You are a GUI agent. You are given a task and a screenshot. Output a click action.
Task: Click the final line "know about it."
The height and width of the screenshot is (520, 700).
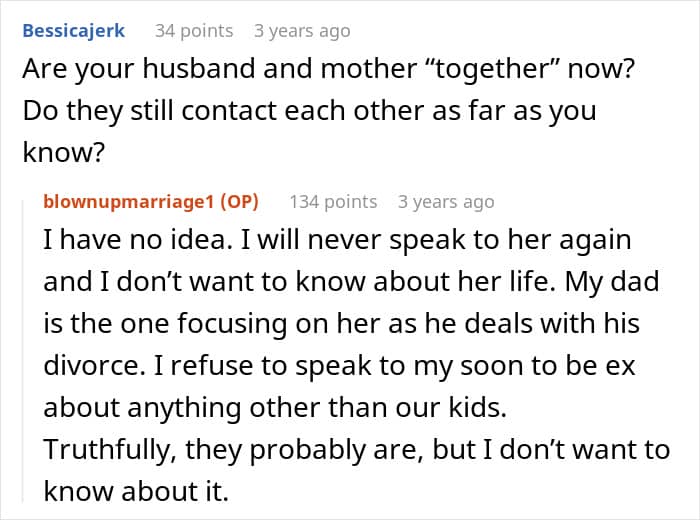click(x=136, y=491)
